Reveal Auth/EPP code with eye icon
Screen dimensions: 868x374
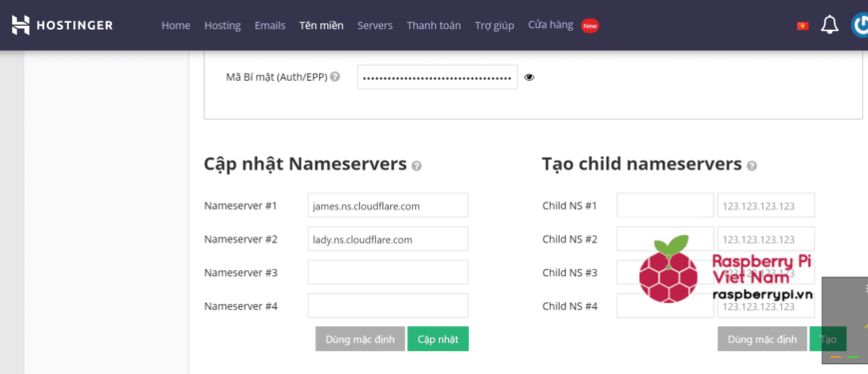click(x=529, y=78)
